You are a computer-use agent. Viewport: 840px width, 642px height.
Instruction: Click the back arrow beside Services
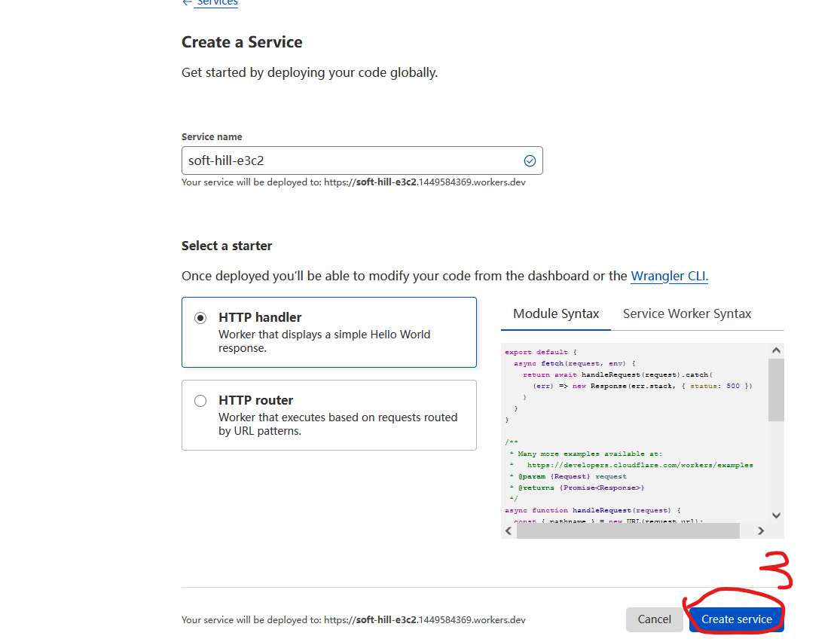click(187, 3)
